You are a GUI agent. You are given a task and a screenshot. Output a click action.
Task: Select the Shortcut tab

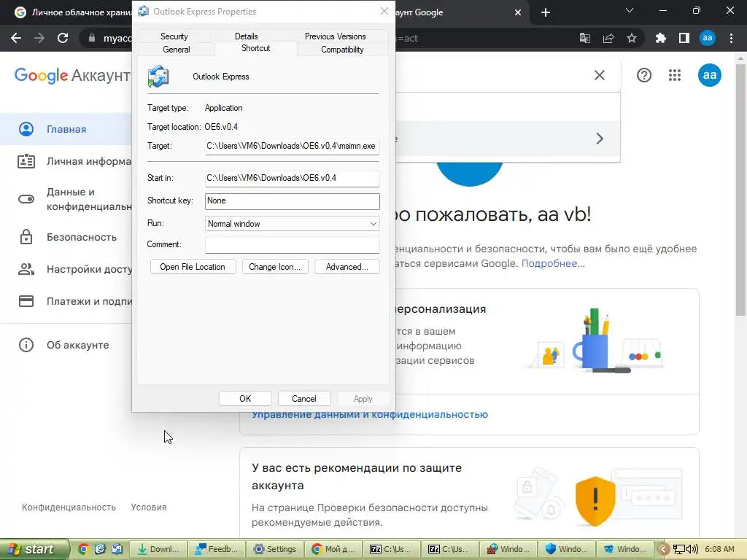256,48
